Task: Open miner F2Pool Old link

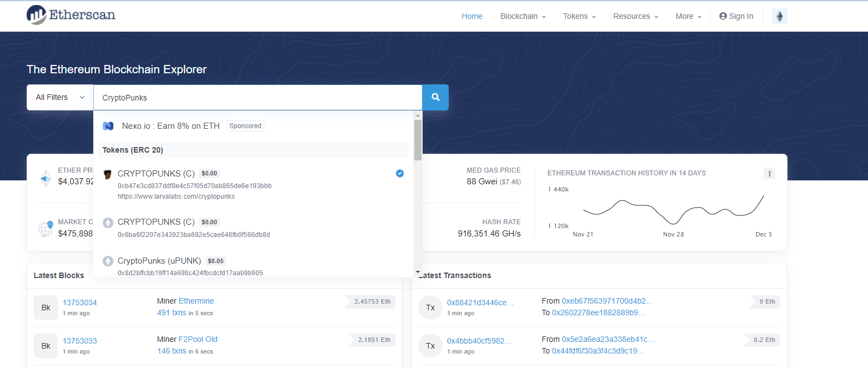Action: click(x=198, y=339)
